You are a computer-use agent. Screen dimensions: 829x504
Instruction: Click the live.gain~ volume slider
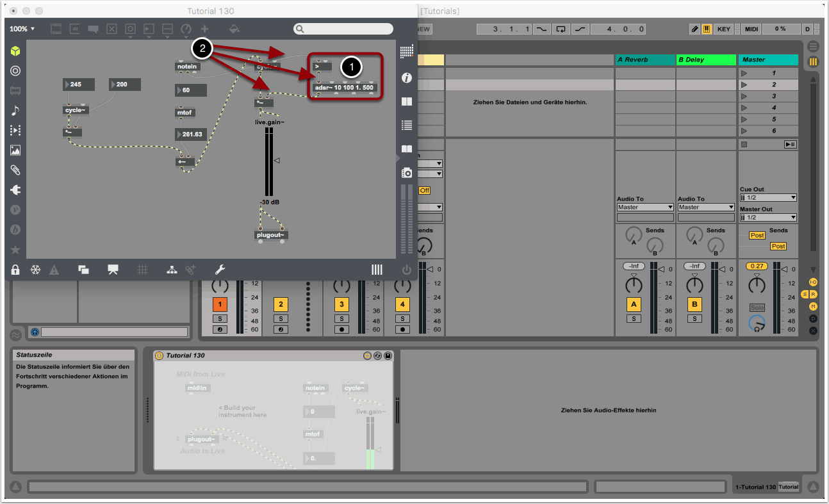[269, 161]
